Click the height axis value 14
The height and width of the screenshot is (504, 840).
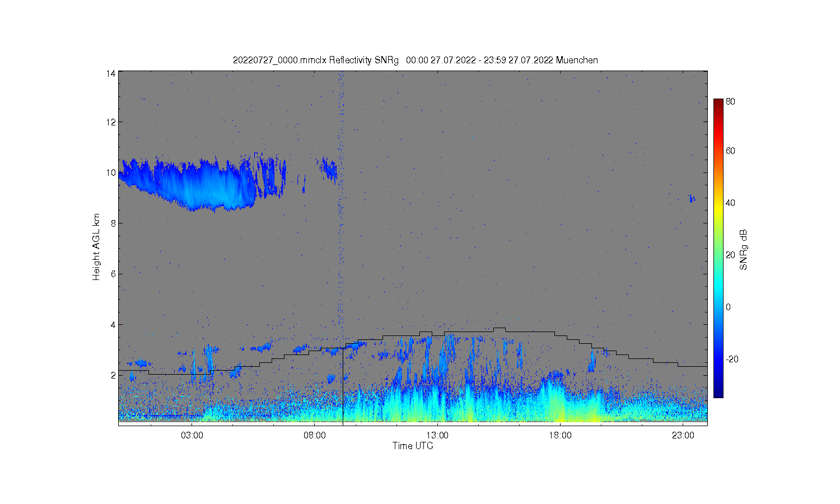coord(111,73)
